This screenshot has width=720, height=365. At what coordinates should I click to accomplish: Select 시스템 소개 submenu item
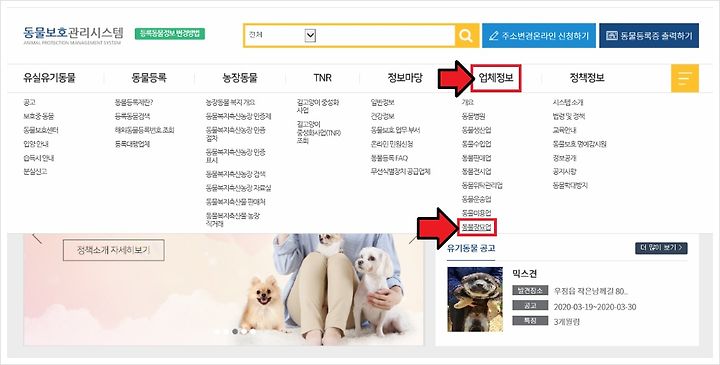(568, 103)
